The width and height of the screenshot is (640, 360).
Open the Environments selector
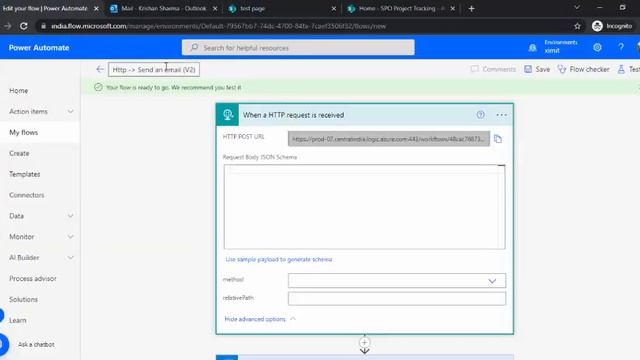coord(560,47)
